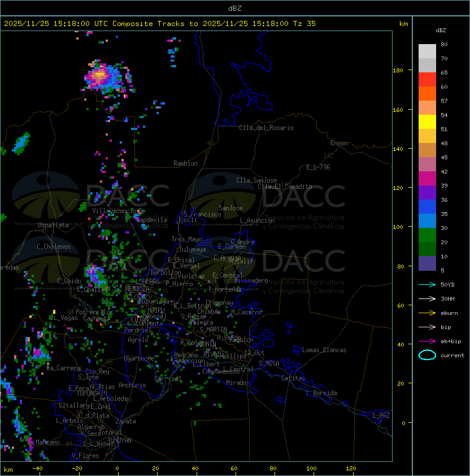The image size is (470, 476).
Task: Click the 'La_Carrera' map label
Action: (x=63, y=368)
